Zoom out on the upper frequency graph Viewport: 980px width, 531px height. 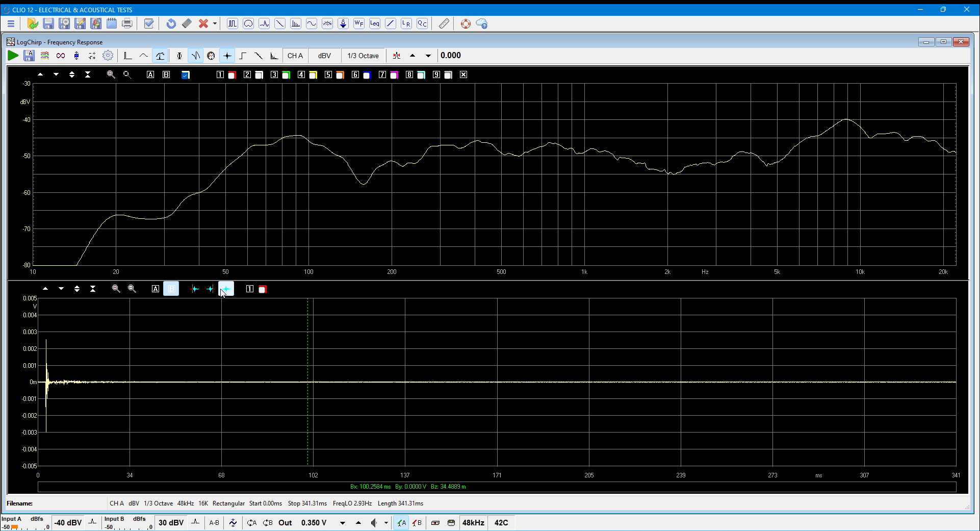pos(127,74)
